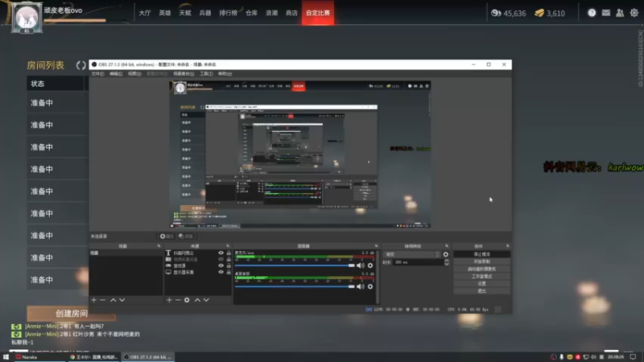This screenshot has height=362, width=644.
Task: Move scene up with up arrow
Action: [113, 300]
